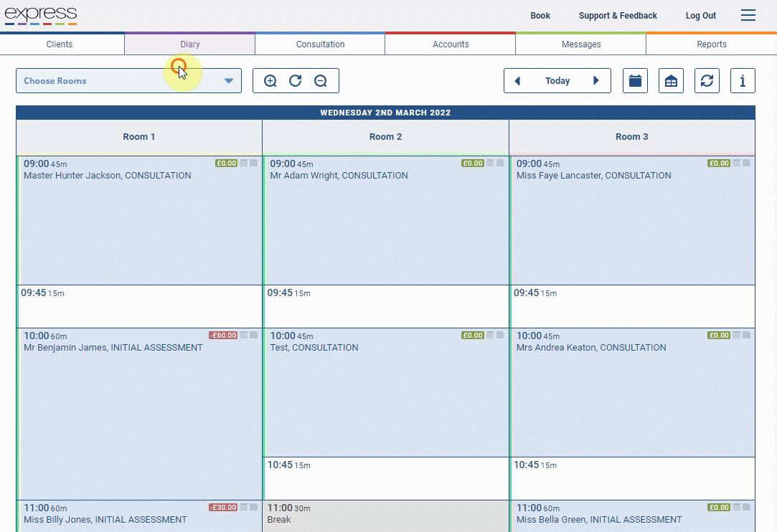Viewport: 777px width, 532px height.
Task: Click the Wednesday 2nd March 2022 date header
Action: pos(385,113)
